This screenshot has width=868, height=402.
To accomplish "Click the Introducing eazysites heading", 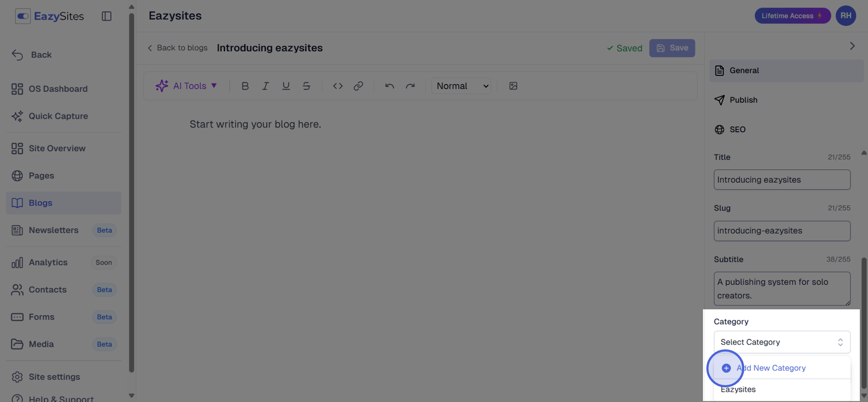I will coord(270,48).
